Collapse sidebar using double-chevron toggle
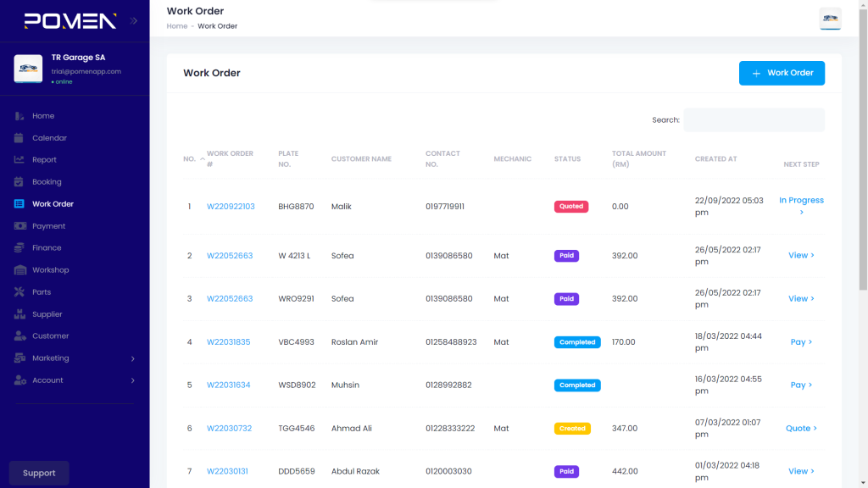Viewport: 868px width, 488px height. [133, 20]
